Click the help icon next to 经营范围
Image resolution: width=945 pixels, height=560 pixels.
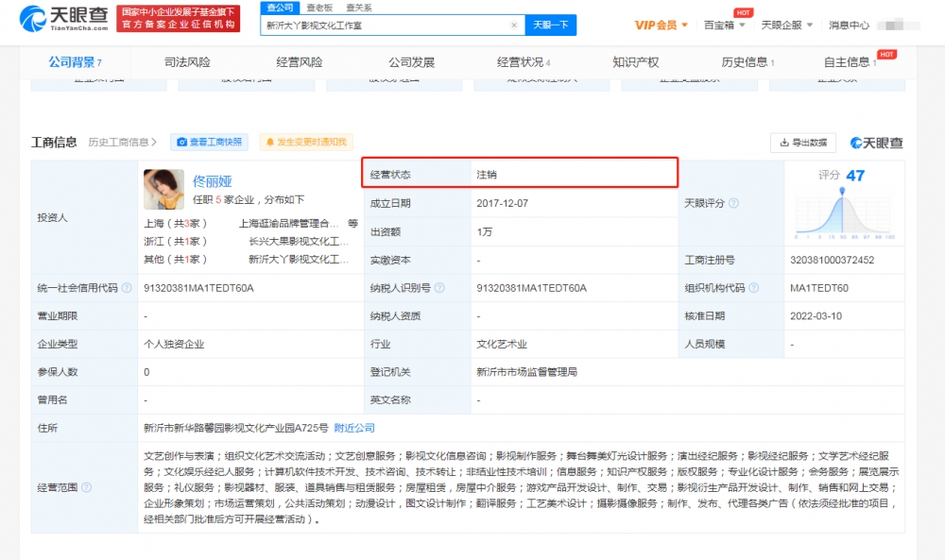tap(86, 487)
